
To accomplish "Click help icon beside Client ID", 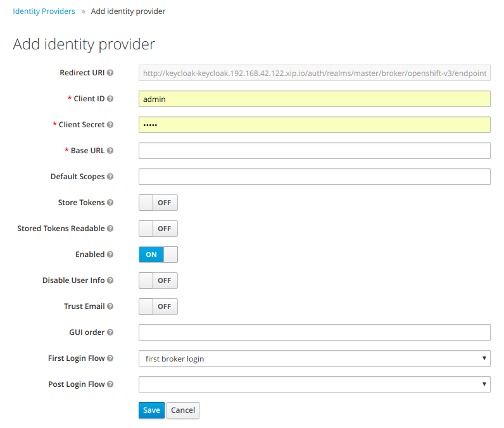I will (x=111, y=99).
